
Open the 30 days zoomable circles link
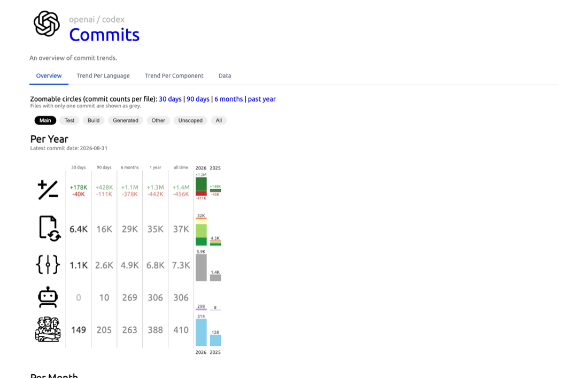(x=170, y=99)
